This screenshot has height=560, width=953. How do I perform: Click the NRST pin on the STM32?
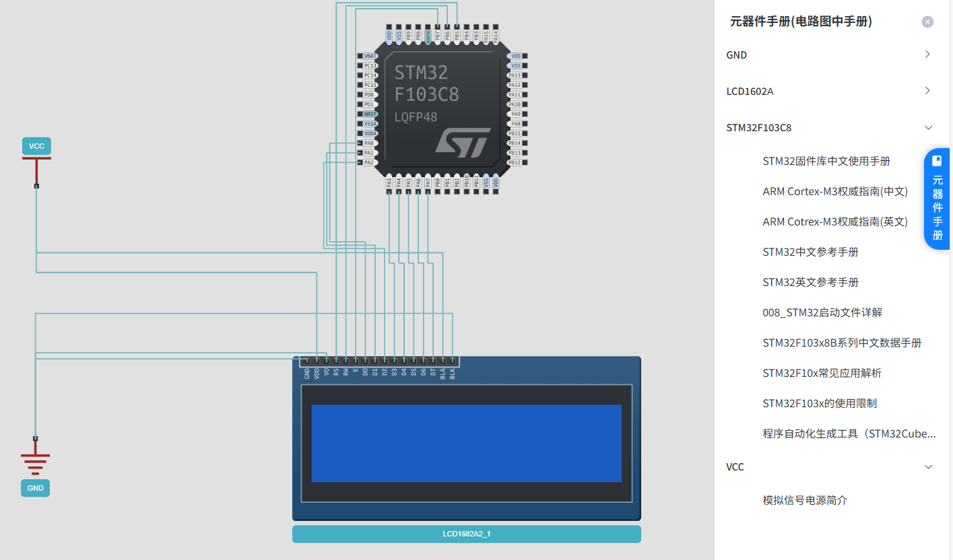click(x=368, y=114)
